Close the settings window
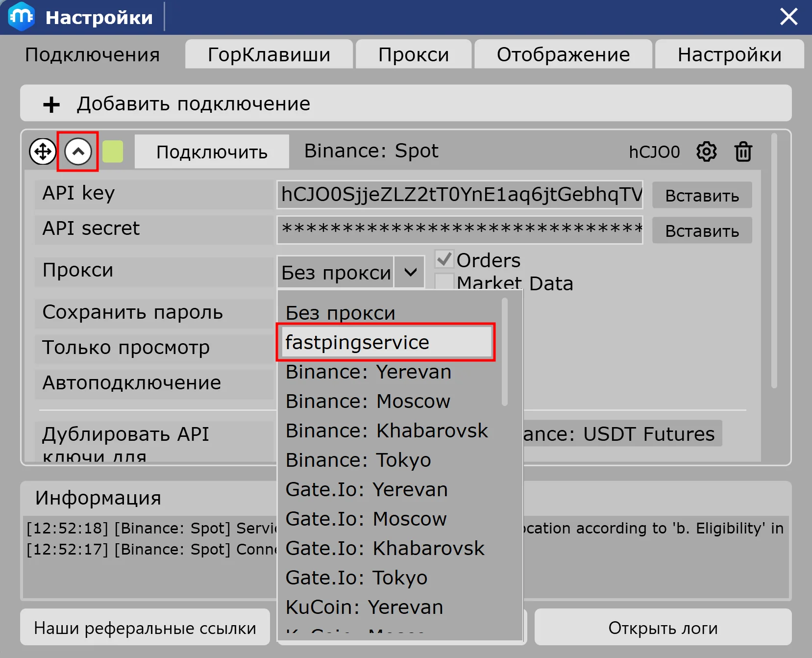The height and width of the screenshot is (658, 812). tap(788, 17)
